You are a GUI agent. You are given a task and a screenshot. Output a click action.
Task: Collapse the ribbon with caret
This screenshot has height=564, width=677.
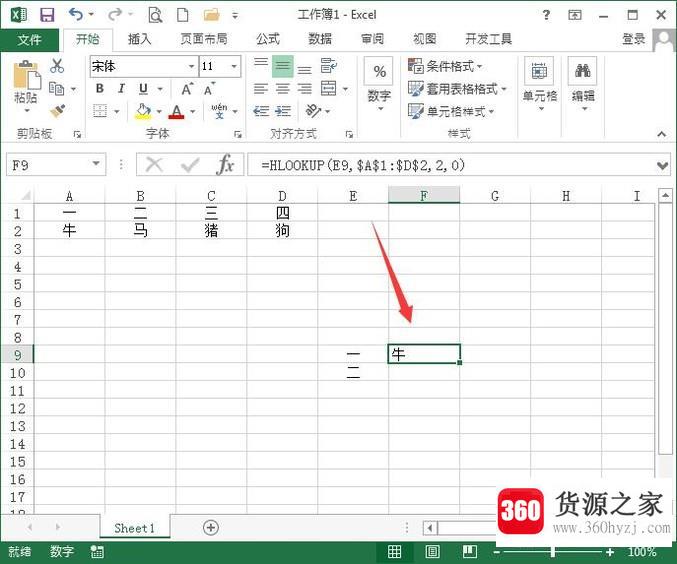pyautogui.click(x=661, y=134)
